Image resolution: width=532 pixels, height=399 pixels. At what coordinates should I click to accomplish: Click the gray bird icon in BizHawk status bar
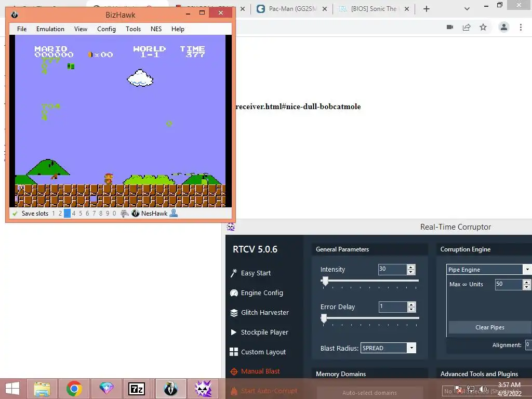point(125,214)
